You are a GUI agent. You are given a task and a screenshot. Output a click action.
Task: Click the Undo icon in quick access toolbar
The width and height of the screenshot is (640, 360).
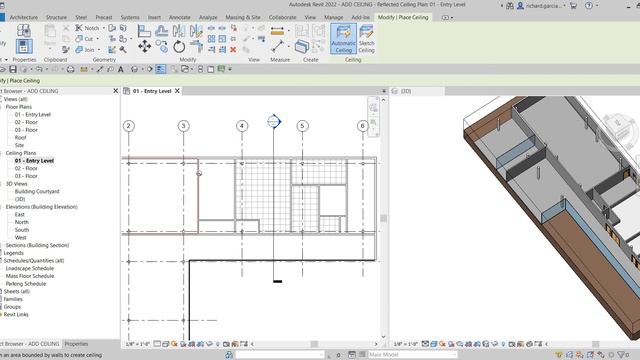39,69
